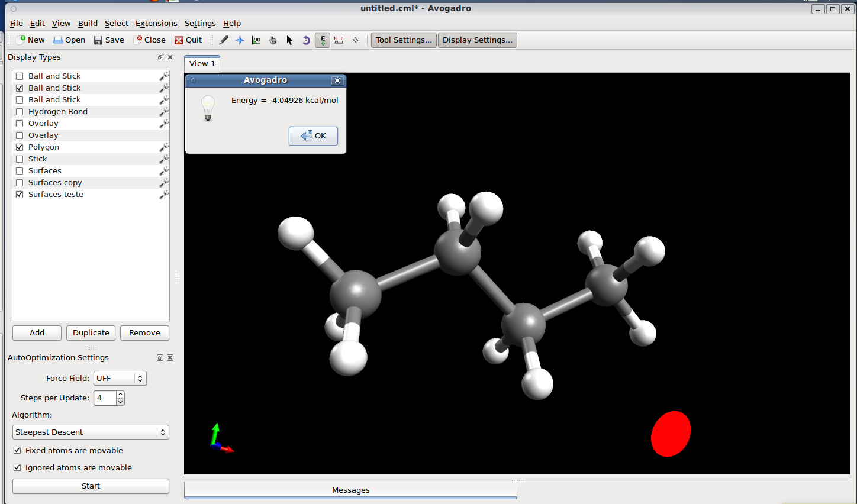Open settings wrench for Surfaces row

coord(164,170)
